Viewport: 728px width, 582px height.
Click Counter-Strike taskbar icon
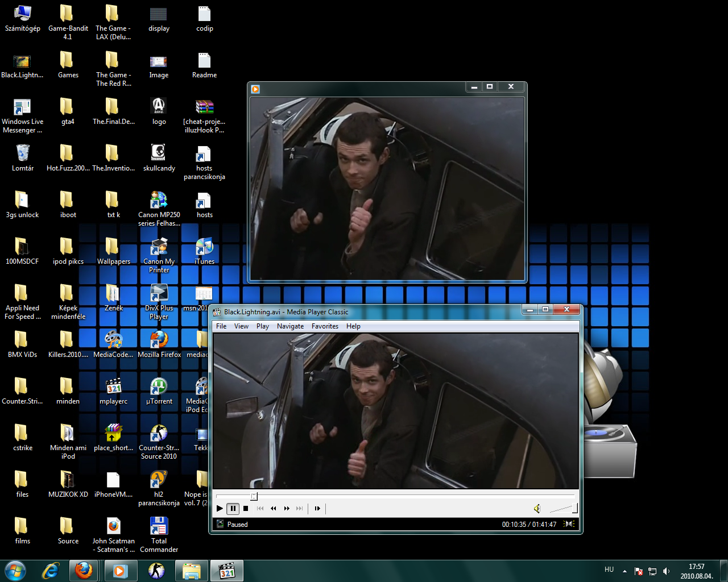click(156, 571)
